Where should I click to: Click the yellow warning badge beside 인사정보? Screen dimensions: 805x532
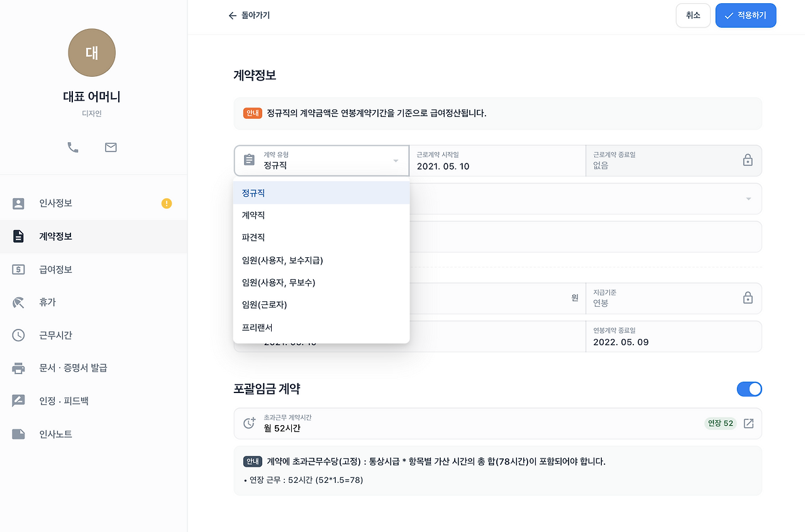point(167,203)
